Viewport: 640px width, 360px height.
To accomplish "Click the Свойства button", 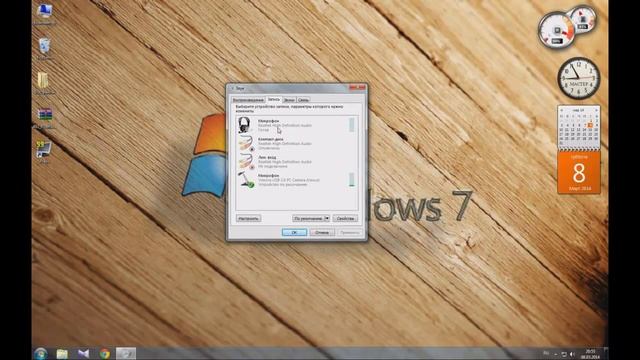I will click(345, 218).
